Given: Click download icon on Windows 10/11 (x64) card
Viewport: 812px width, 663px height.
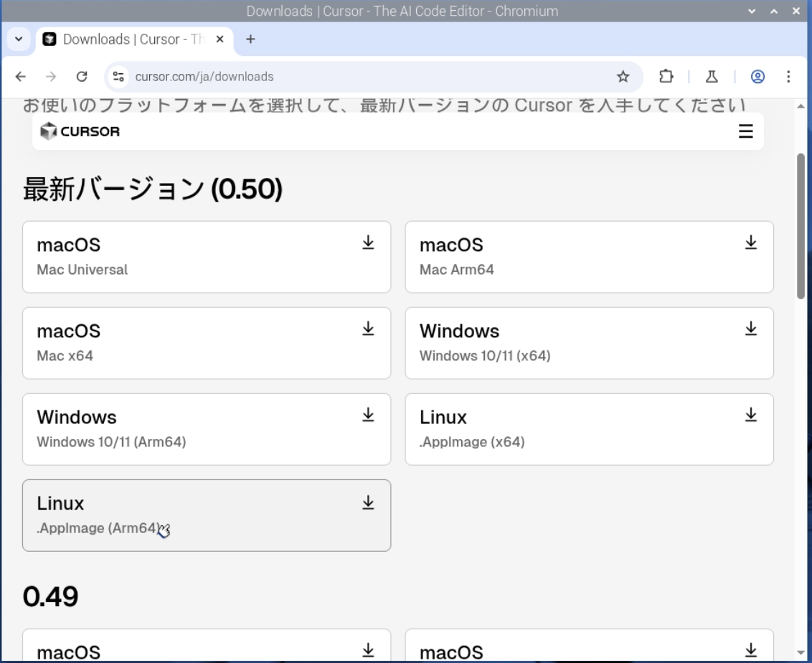Looking at the screenshot, I should [751, 329].
